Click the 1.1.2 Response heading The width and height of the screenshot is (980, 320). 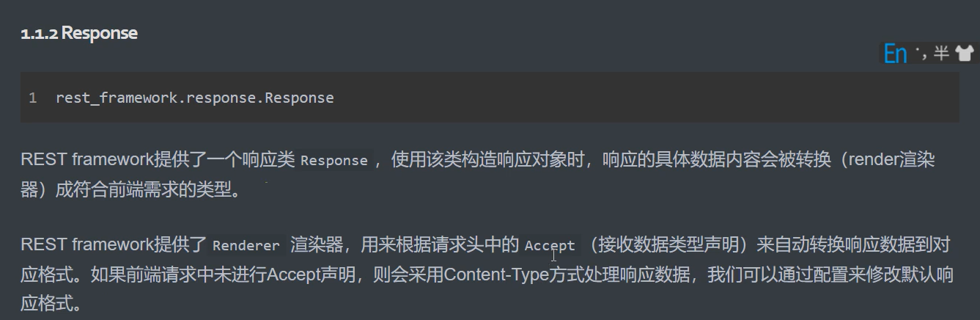click(79, 34)
